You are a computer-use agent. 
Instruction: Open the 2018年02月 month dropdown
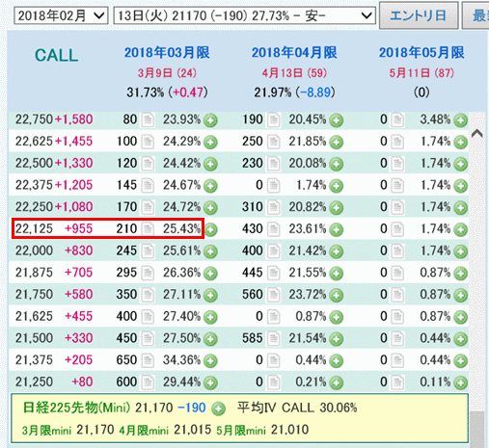pyautogui.click(x=61, y=15)
